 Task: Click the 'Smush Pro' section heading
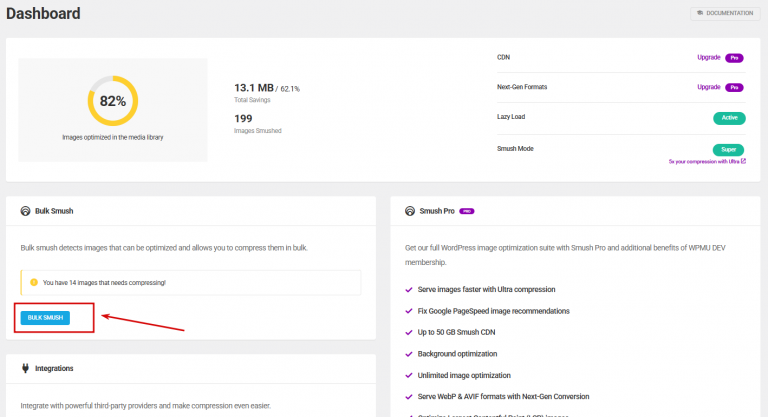pos(437,211)
